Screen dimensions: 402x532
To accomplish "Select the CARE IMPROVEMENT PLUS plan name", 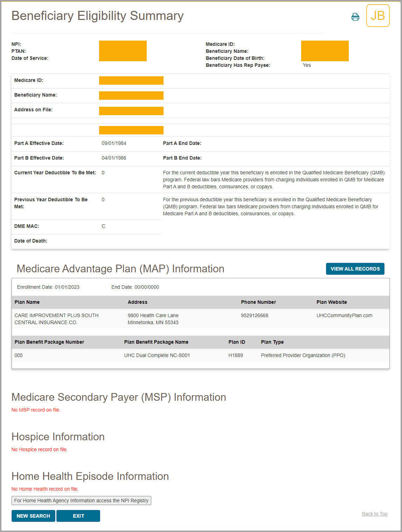I will (x=56, y=318).
